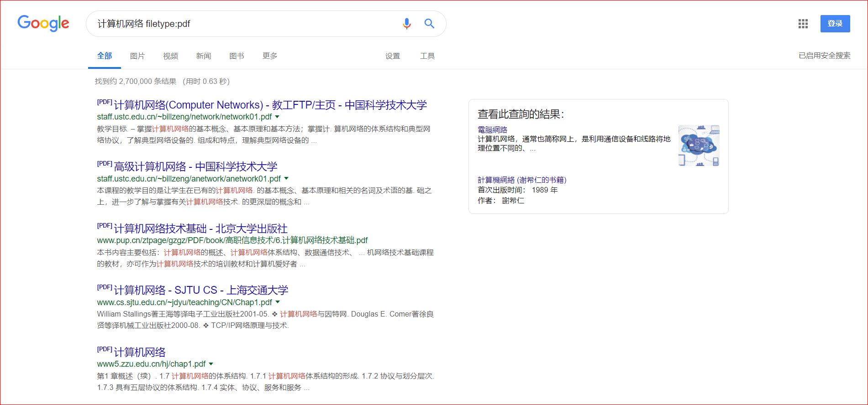868x405 pixels.
Task: Click the 電腦網路 knowledge panel link
Action: (492, 130)
